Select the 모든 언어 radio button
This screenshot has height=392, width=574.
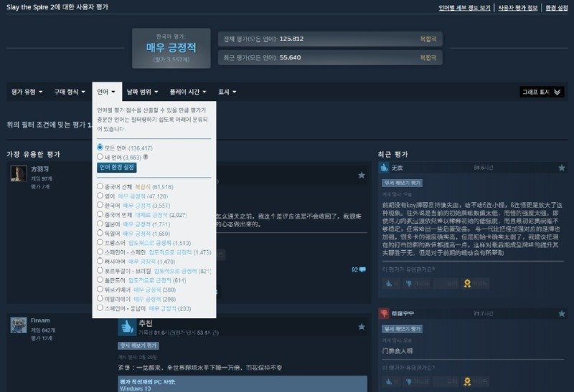[x=100, y=147]
